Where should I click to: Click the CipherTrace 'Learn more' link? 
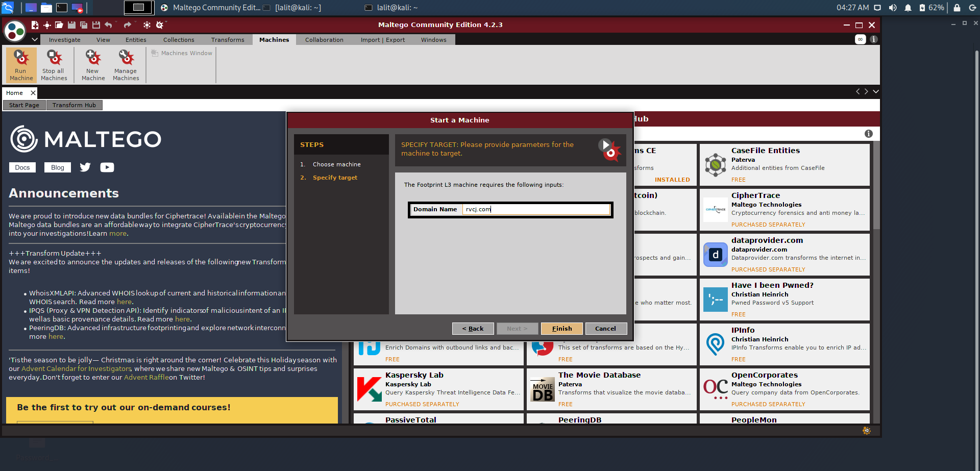pyautogui.click(x=118, y=233)
